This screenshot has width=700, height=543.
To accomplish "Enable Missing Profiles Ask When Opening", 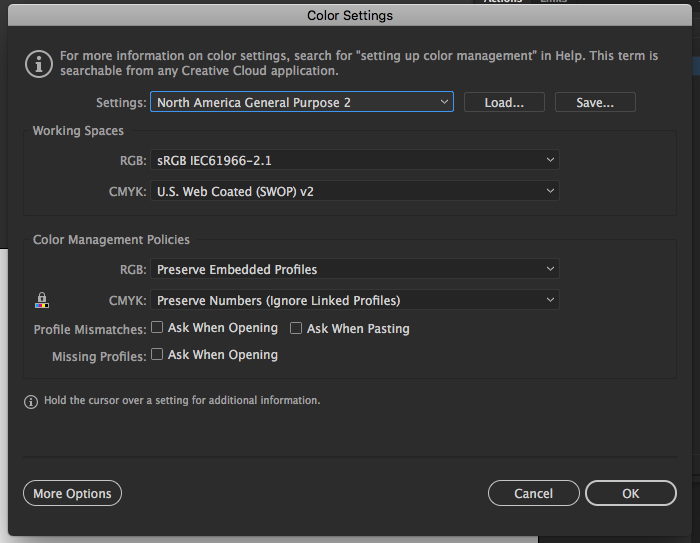I will 157,355.
